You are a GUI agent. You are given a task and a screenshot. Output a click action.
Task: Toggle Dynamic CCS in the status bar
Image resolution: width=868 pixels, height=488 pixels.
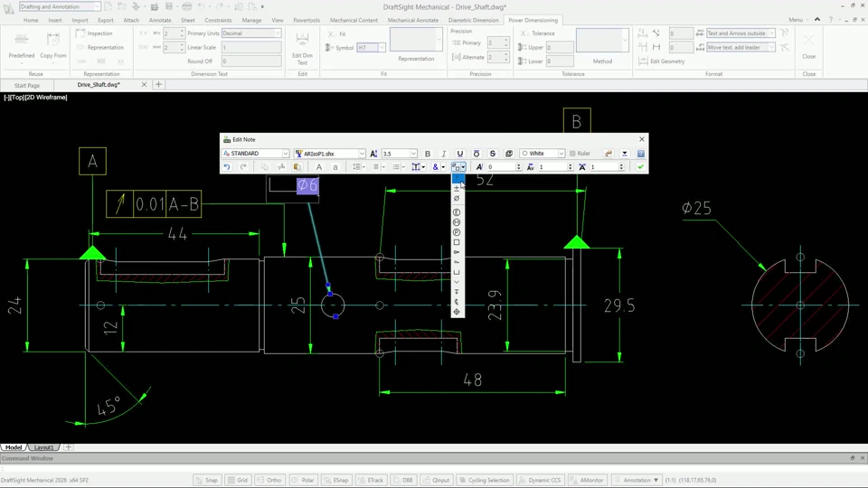click(x=540, y=480)
